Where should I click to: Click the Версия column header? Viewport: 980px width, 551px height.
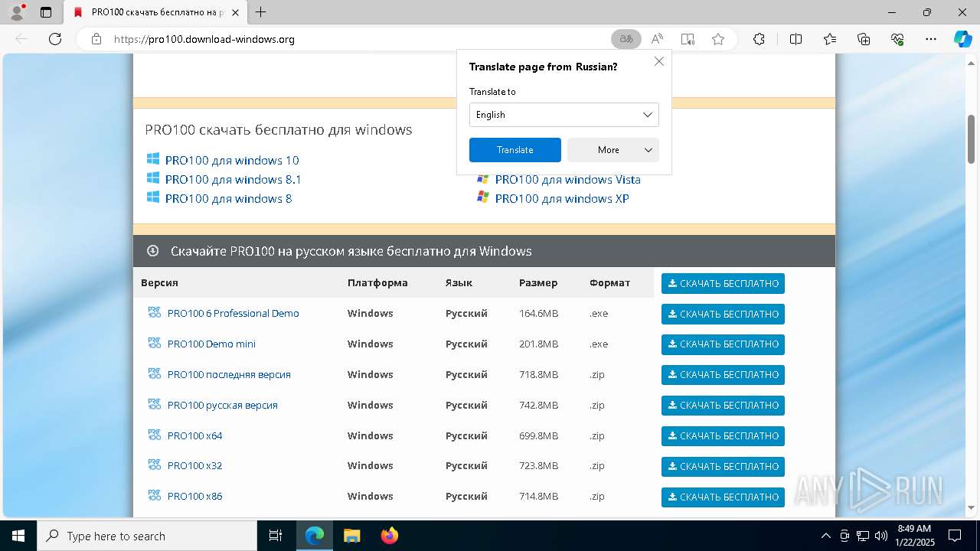click(159, 282)
